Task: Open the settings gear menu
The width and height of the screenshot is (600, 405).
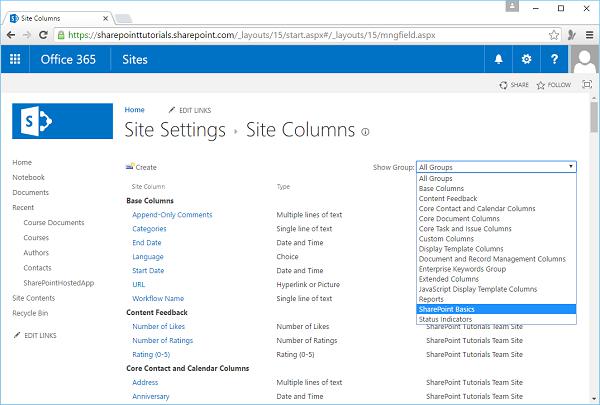Action: 527,59
